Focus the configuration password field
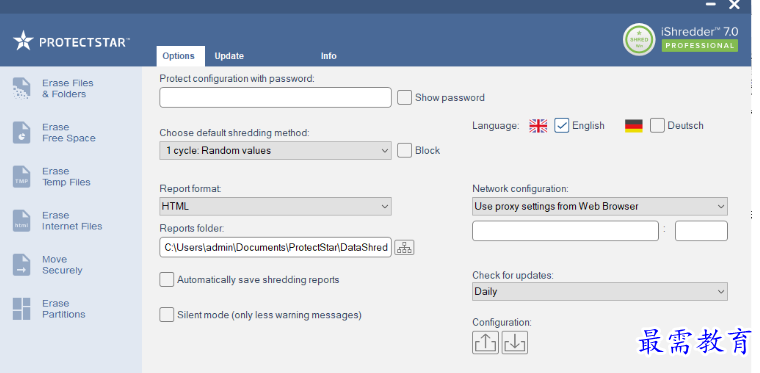This screenshot has width=760, height=373. click(275, 97)
